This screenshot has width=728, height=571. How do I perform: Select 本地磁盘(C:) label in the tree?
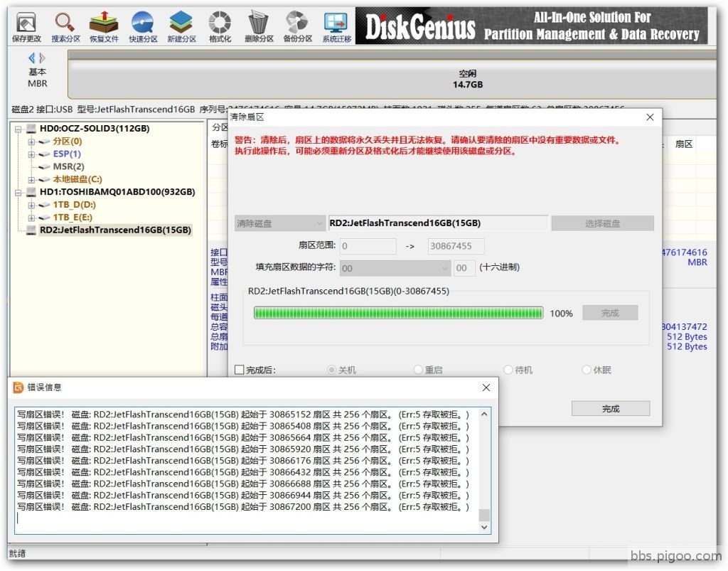[x=77, y=179]
